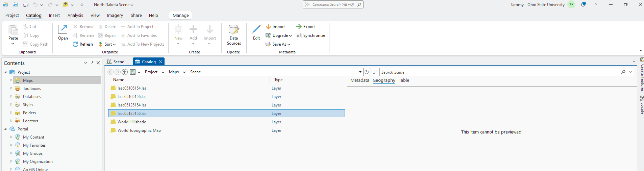
Task: Open the Analysis ribbon tab
Action: click(x=75, y=16)
